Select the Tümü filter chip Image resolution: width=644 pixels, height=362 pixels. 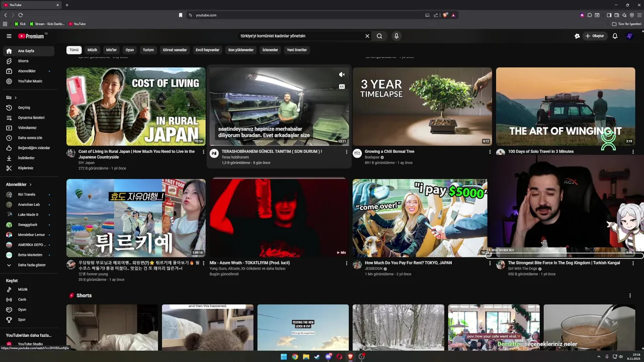pyautogui.click(x=74, y=50)
